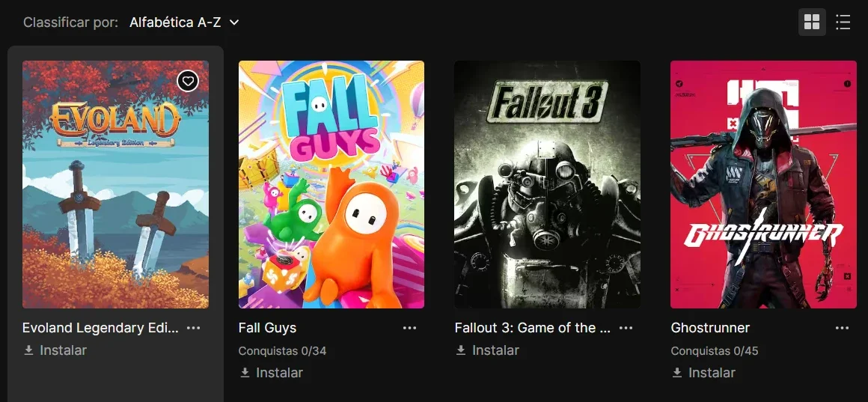868x402 pixels.
Task: Click download icon under Fallout 3
Action: click(461, 350)
